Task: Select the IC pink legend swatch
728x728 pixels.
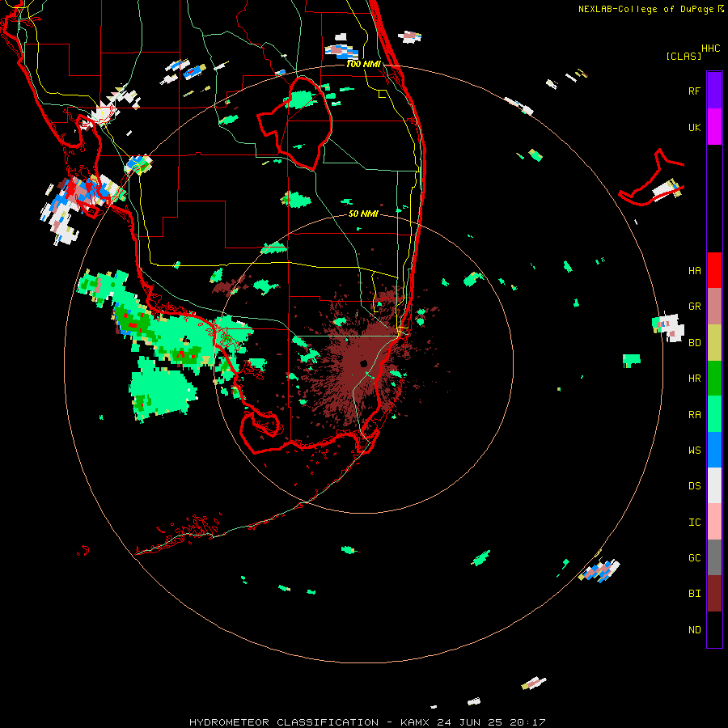Action: point(714,522)
